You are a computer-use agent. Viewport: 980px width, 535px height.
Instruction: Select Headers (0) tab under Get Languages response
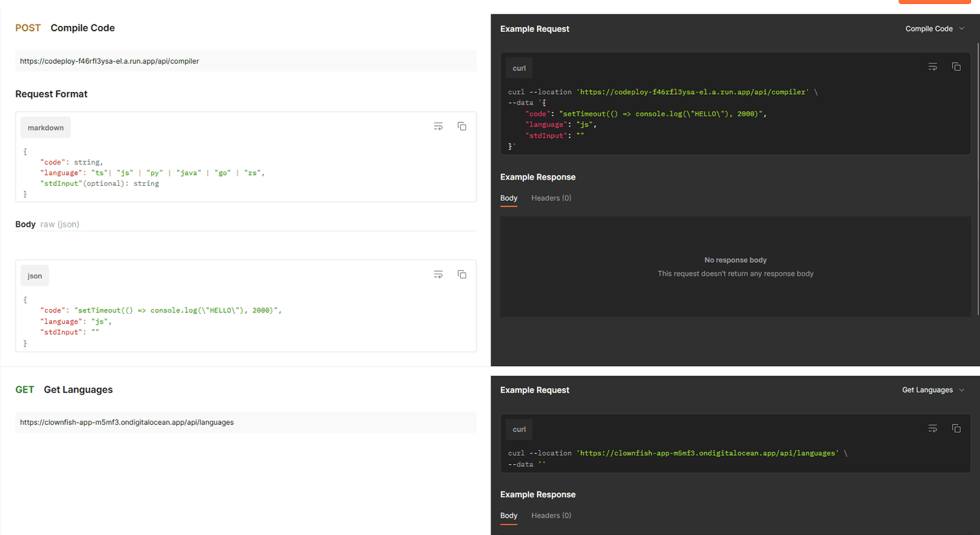click(551, 516)
